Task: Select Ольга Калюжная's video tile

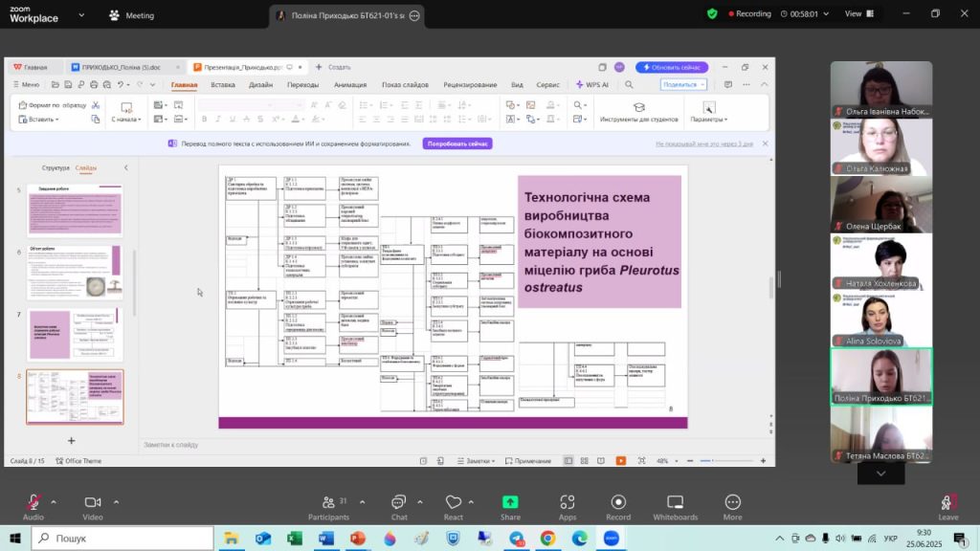Action: point(881,146)
